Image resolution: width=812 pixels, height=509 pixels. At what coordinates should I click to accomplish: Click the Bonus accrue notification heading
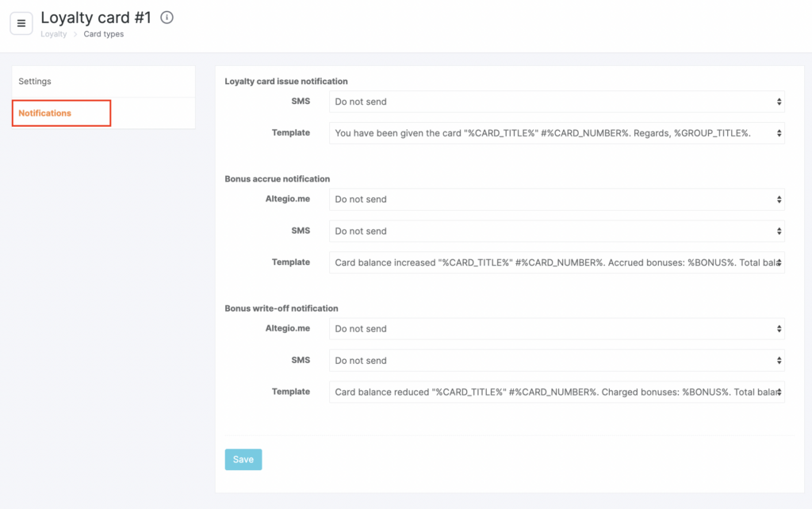pos(278,178)
